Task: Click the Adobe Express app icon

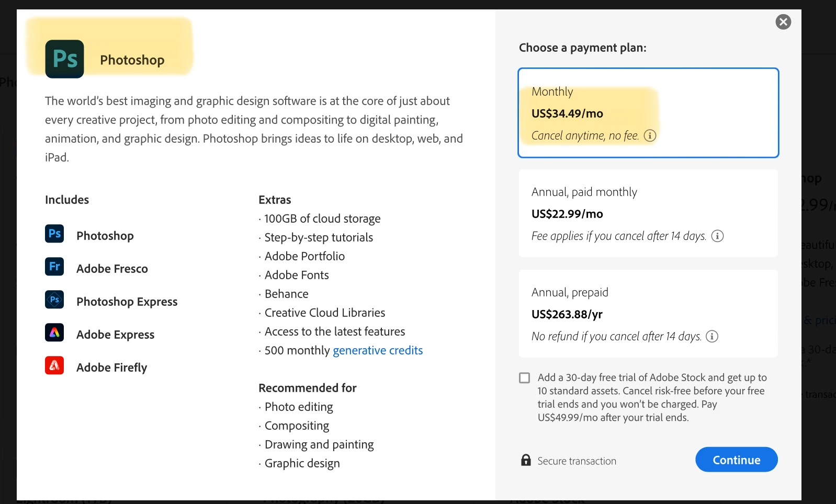Action: point(54,333)
